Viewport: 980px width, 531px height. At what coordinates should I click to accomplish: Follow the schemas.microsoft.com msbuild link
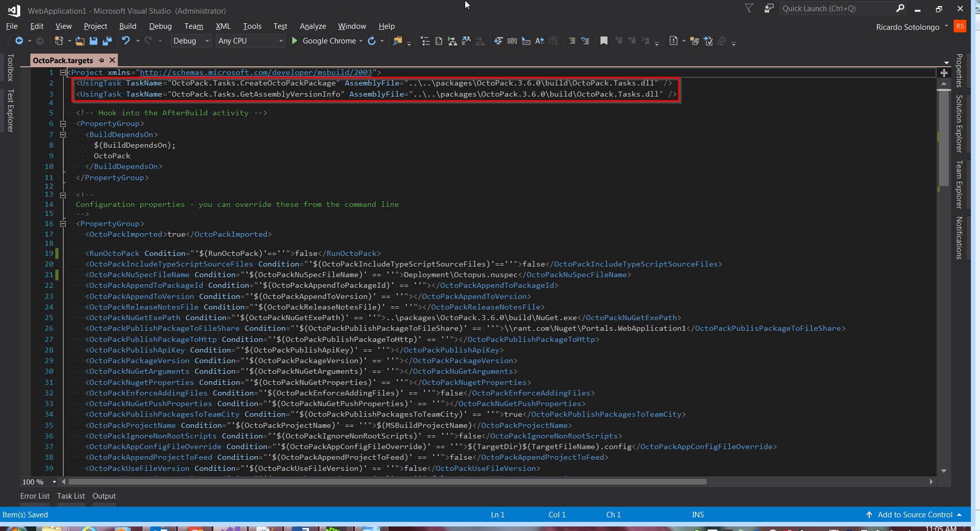(x=256, y=72)
